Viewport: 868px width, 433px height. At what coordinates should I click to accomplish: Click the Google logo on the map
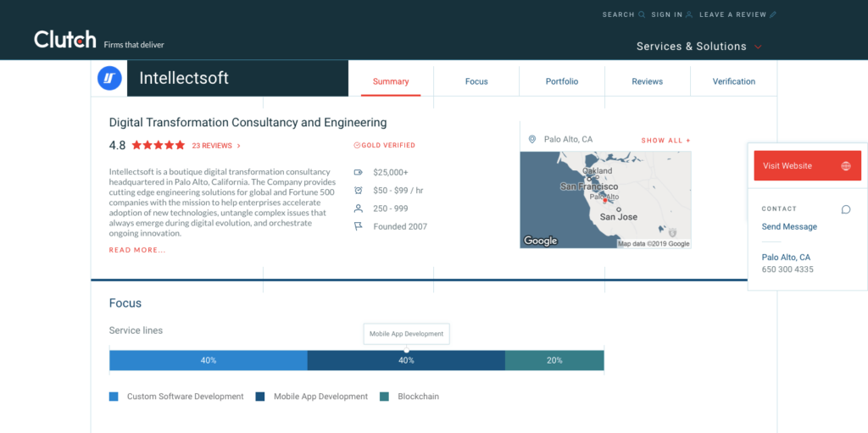[540, 241]
